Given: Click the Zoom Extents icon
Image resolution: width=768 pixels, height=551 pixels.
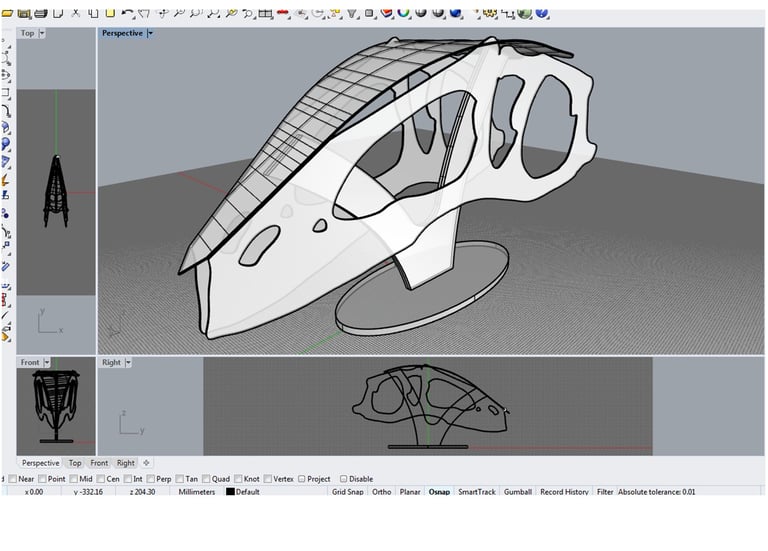Looking at the screenshot, I should (213, 13).
